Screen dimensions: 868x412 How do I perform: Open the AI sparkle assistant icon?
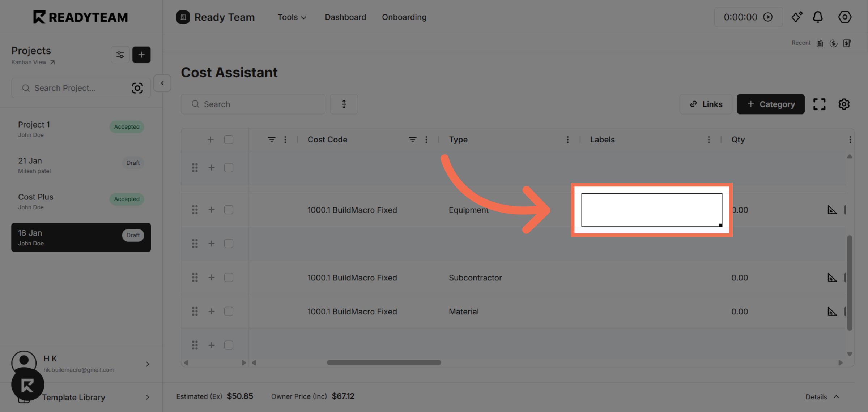pyautogui.click(x=797, y=17)
